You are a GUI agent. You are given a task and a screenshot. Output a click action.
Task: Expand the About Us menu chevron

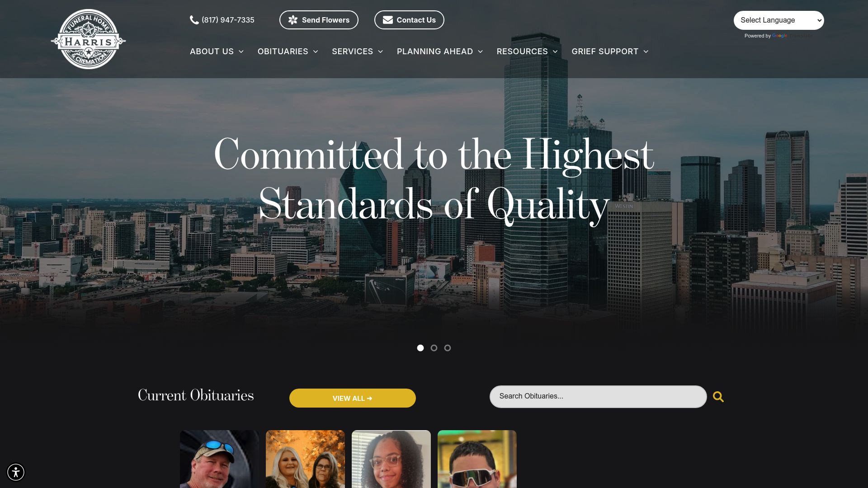241,52
